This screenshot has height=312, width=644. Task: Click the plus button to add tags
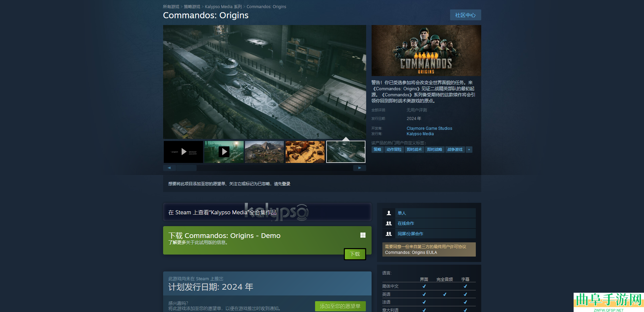tap(469, 149)
